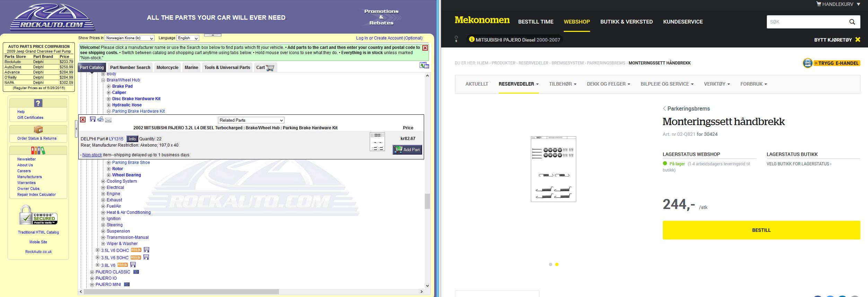This screenshot has width=868, height=297.
Task: Click the printer icon in part listing
Action: pos(100,119)
